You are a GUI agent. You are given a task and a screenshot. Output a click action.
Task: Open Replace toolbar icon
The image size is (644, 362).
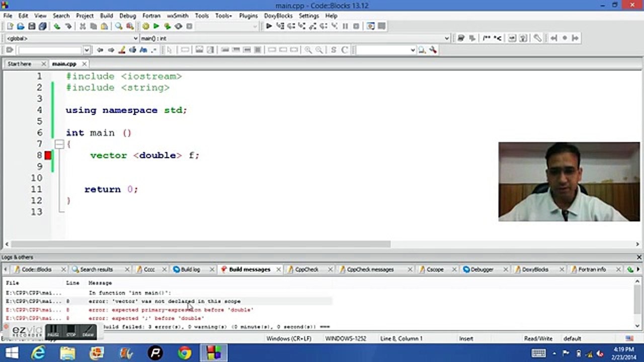130,26
